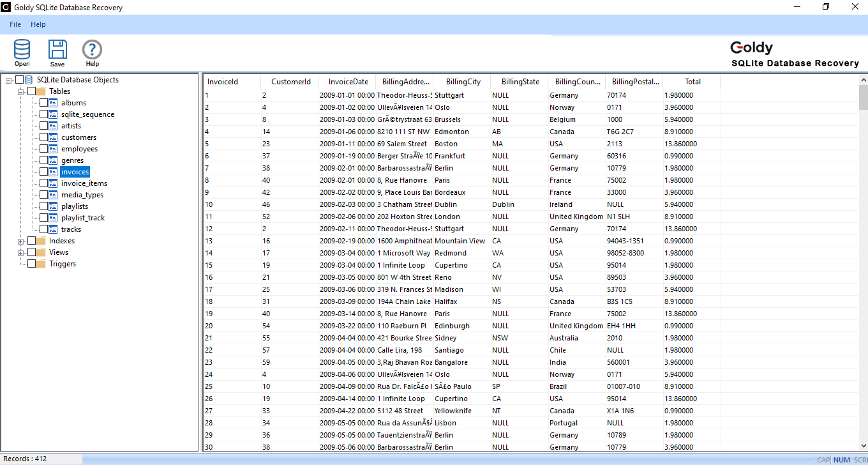
Task: Click the employees table icon
Action: tap(53, 149)
